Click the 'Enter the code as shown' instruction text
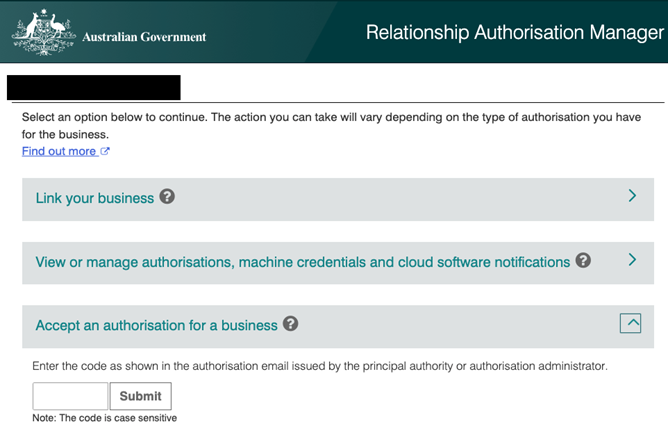This screenshot has width=668, height=438. click(x=320, y=366)
